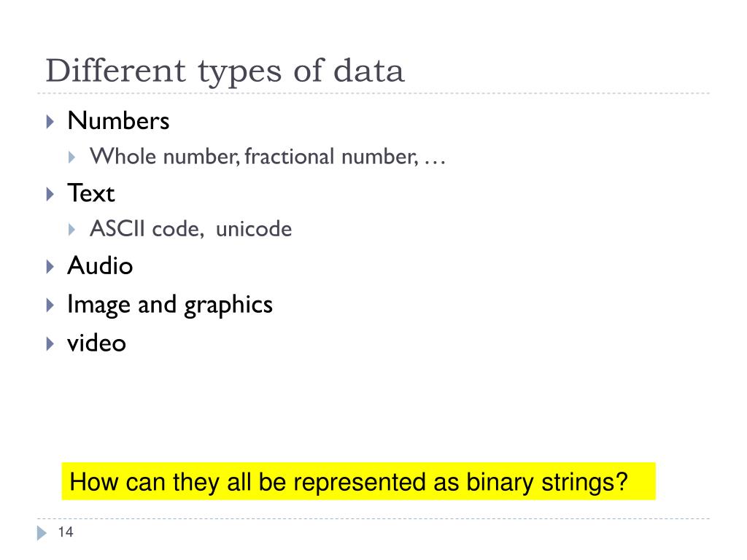Click the sub-bullet before ASCII code

(x=72, y=230)
